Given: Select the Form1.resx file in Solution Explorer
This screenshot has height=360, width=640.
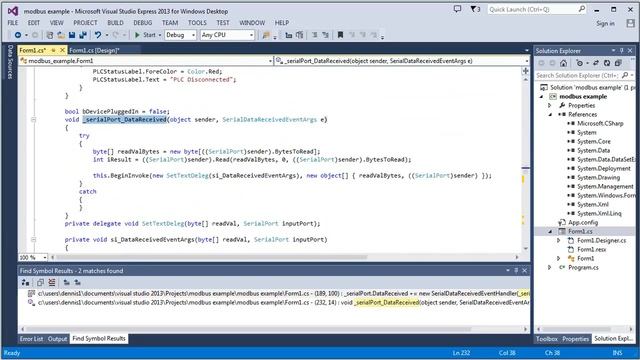Looking at the screenshot, I should pyautogui.click(x=591, y=249).
